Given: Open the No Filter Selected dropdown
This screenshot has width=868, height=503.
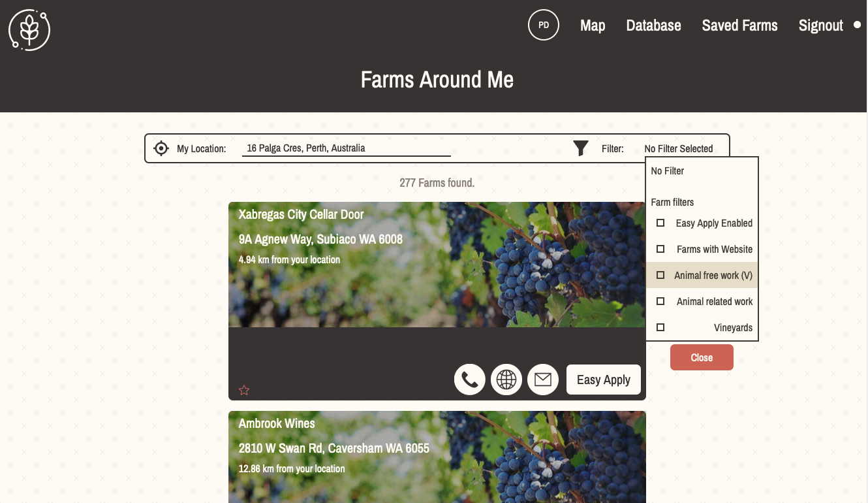Looking at the screenshot, I should pyautogui.click(x=679, y=148).
